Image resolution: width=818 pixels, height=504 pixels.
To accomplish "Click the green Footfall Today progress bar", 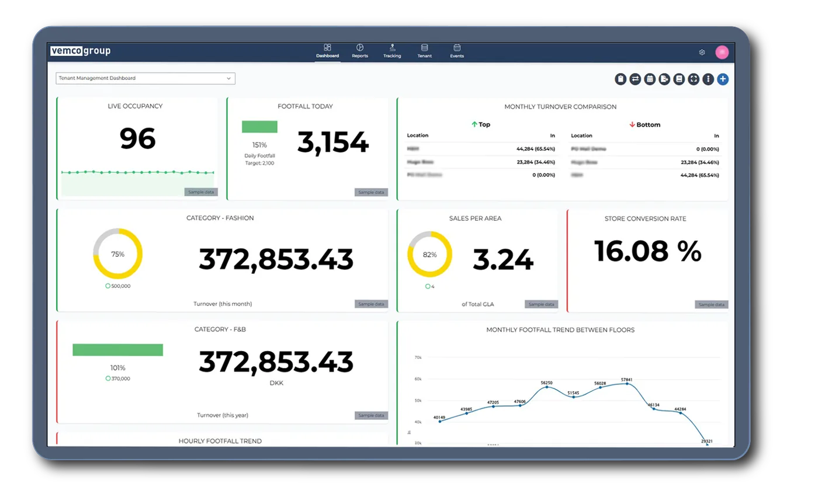I will [x=259, y=127].
